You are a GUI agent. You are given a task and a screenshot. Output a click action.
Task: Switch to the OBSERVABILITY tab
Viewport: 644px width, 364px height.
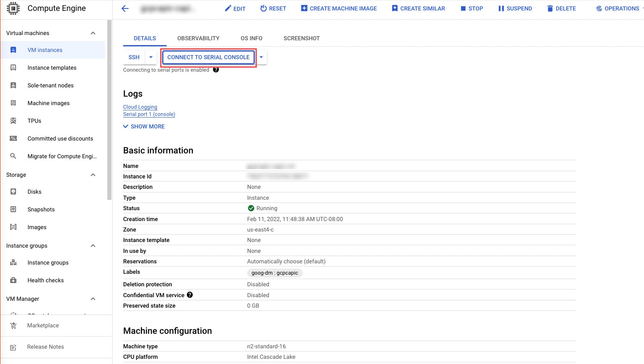pyautogui.click(x=198, y=38)
